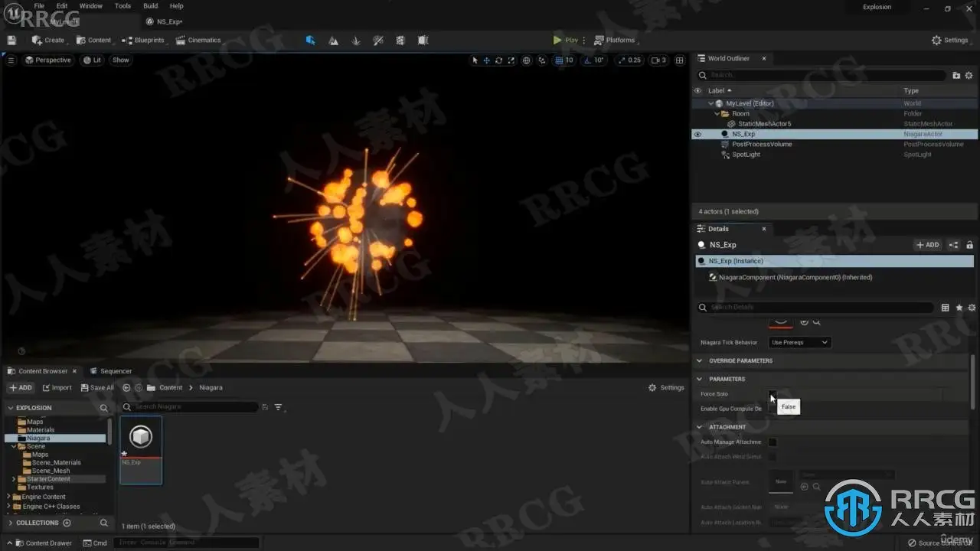Viewport: 980px width, 551px height.
Task: Switch to Landscape mode icon
Action: point(333,40)
